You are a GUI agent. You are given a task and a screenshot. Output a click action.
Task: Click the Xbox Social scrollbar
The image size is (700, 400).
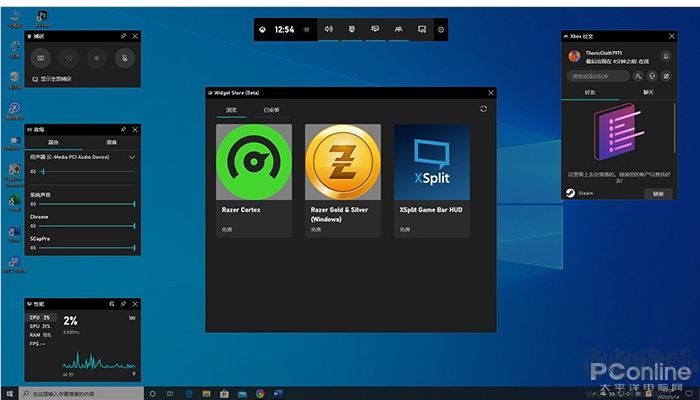pos(675,128)
